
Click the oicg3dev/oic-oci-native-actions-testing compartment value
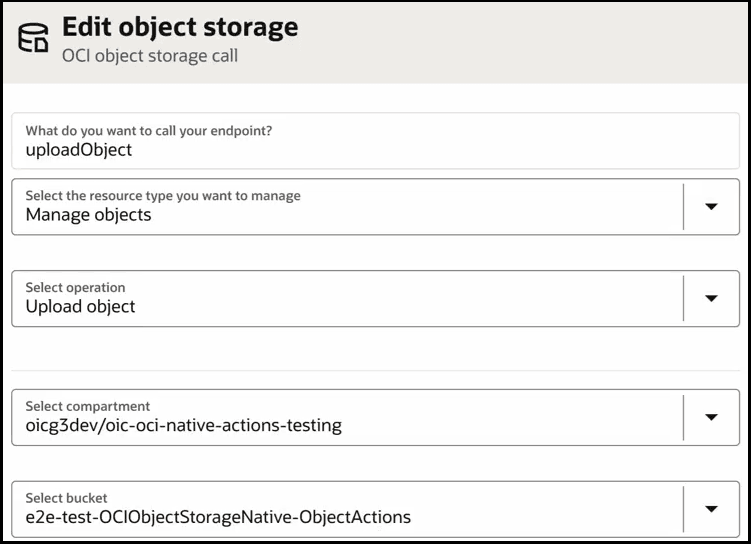pos(183,425)
